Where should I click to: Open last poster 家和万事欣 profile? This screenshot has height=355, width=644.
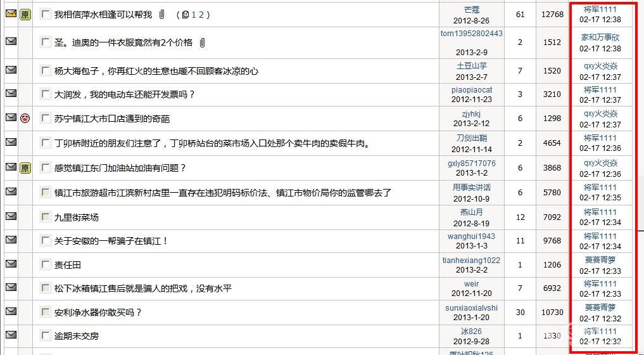(600, 37)
